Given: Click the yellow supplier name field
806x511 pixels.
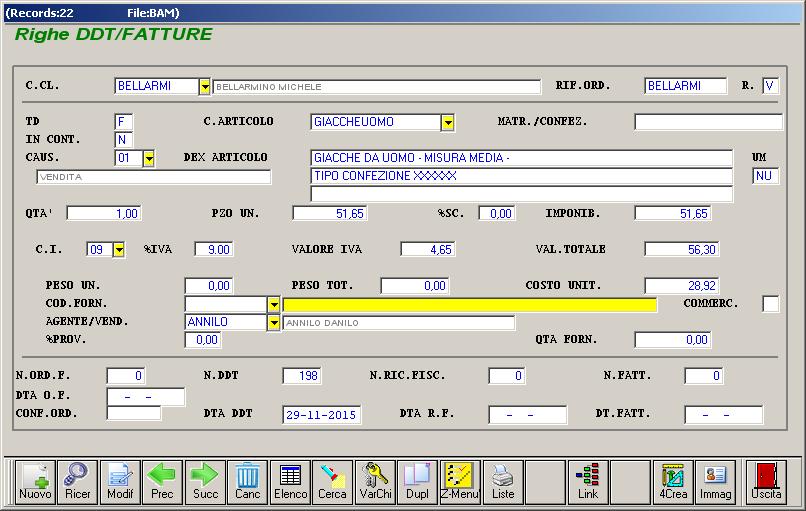Looking at the screenshot, I should 470,304.
